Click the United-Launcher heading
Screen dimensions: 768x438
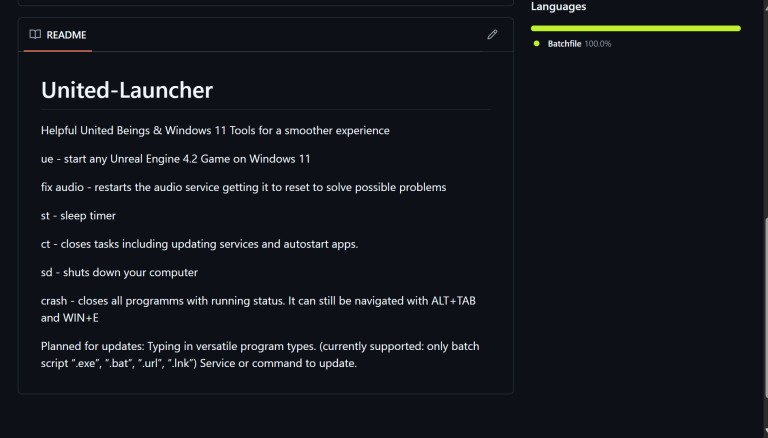click(127, 90)
